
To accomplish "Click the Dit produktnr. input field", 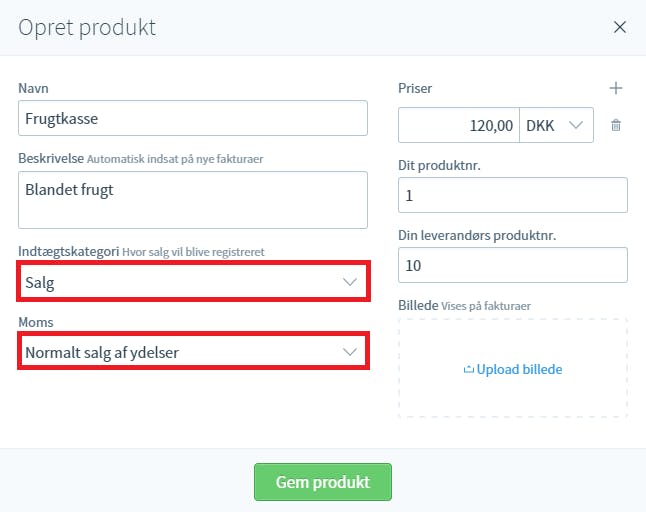I will point(513,195).
